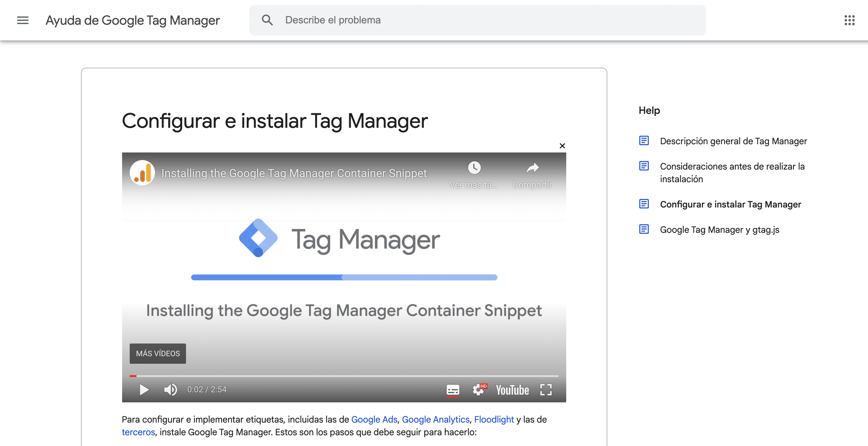Click the Compartir share arrow icon
Screen dimensions: 868x446
point(532,167)
